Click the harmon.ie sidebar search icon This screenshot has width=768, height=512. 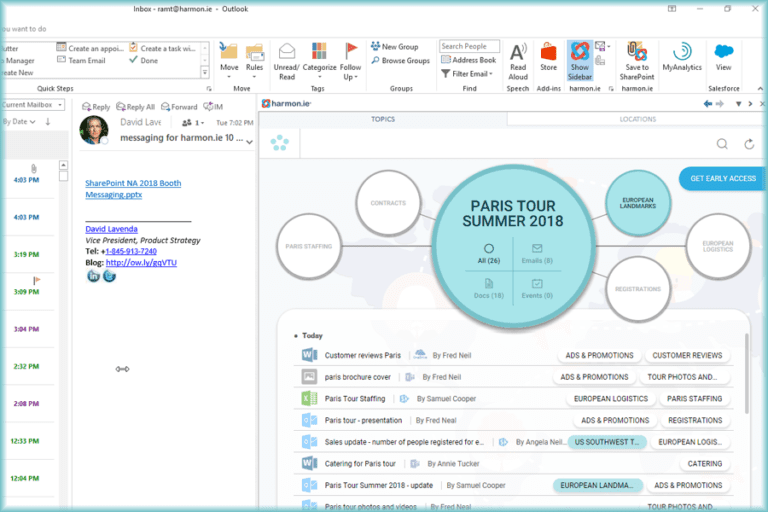722,144
